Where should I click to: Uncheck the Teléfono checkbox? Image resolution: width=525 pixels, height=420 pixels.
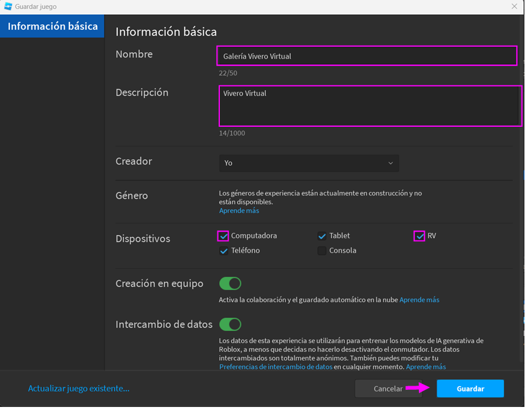pyautogui.click(x=223, y=251)
